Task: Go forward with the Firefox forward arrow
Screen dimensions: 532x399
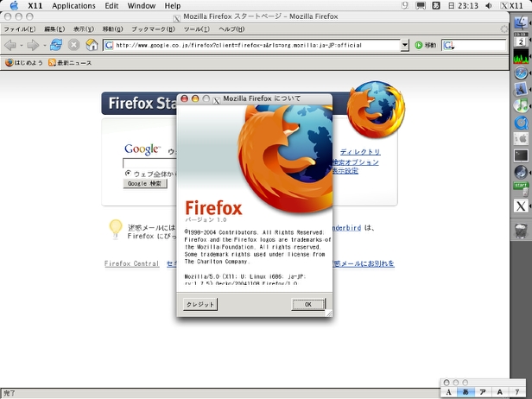Action: (x=33, y=45)
